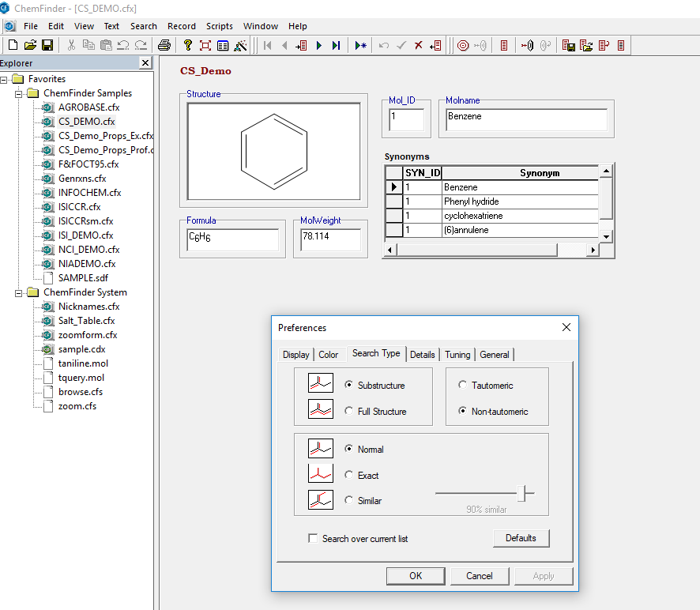Switch to table view using toolbar icon
The width and height of the screenshot is (700, 610).
[x=223, y=45]
